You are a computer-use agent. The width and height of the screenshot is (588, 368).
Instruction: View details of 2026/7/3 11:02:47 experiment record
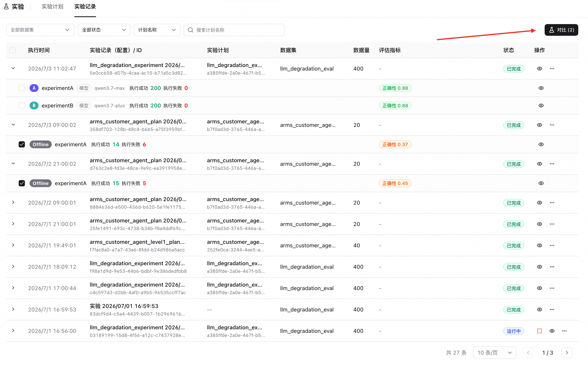click(x=539, y=69)
